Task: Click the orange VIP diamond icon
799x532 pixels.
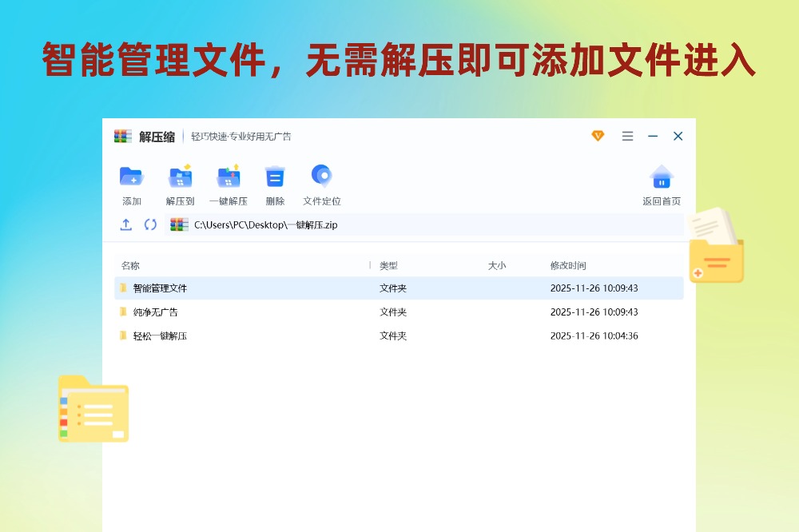Action: (598, 136)
